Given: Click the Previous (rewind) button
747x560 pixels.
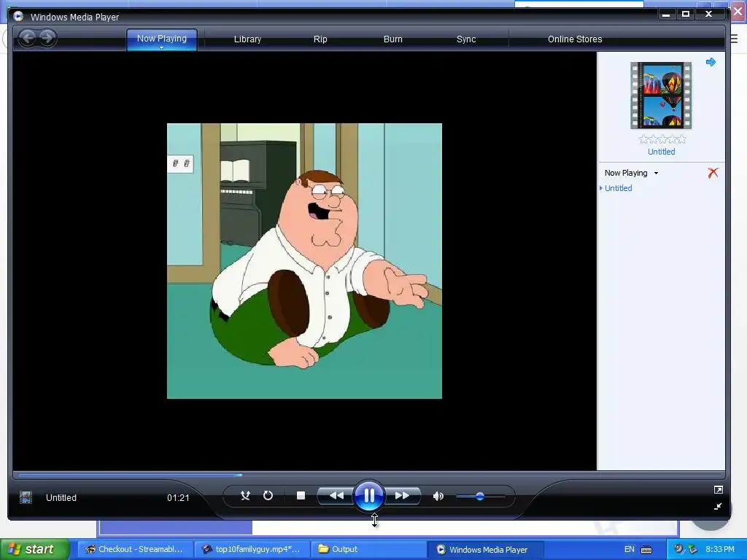Looking at the screenshot, I should (336, 496).
